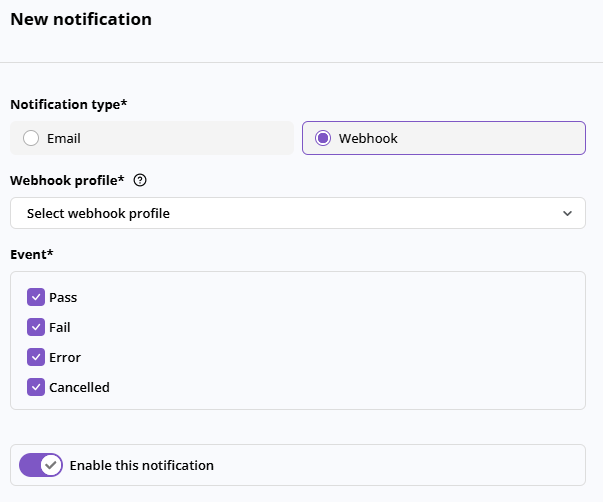Screen dimensions: 603x502
Task: Open webhook profile help icon
Action: point(140,180)
